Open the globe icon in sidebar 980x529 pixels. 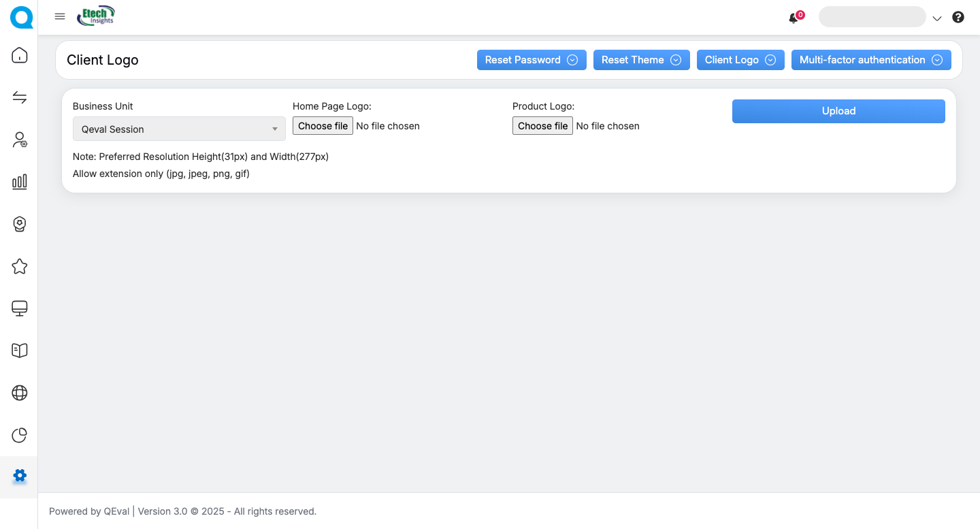[20, 393]
